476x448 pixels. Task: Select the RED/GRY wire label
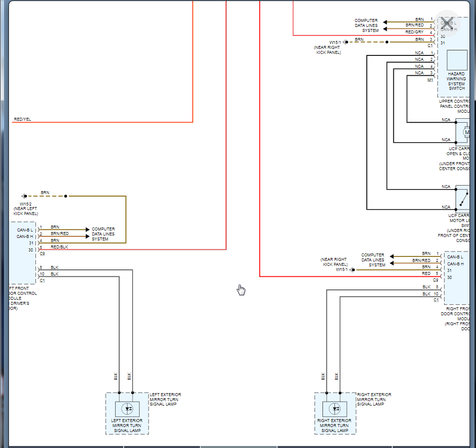(x=414, y=31)
